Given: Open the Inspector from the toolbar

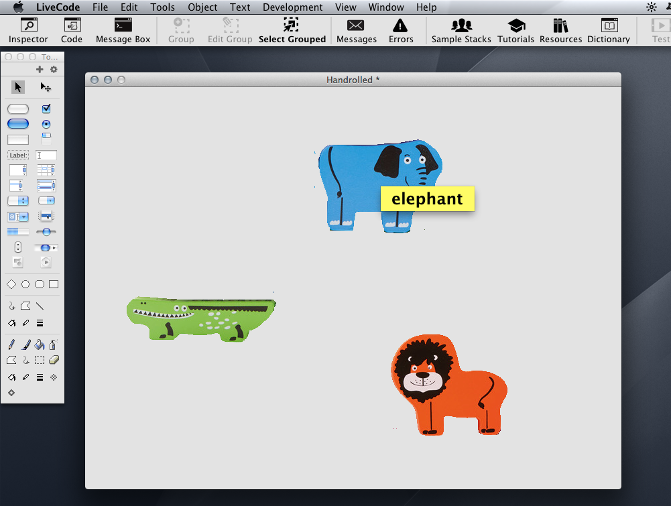Looking at the screenshot, I should (28, 30).
